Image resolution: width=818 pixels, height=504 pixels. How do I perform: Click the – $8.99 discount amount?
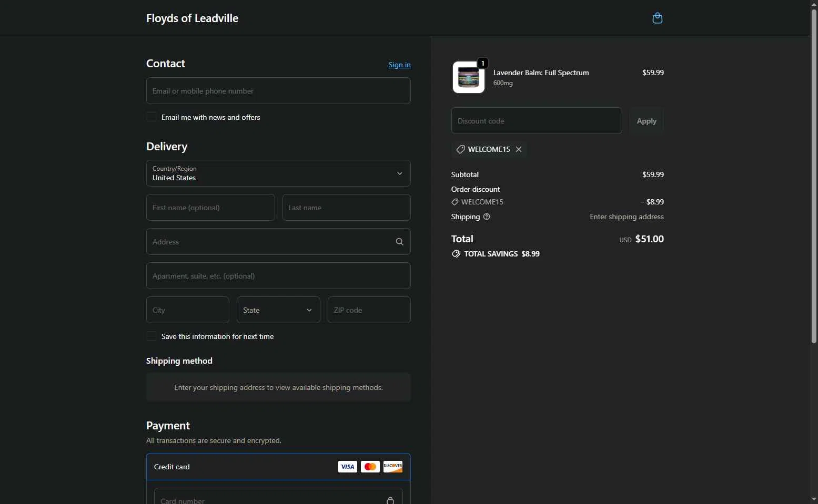pos(652,202)
